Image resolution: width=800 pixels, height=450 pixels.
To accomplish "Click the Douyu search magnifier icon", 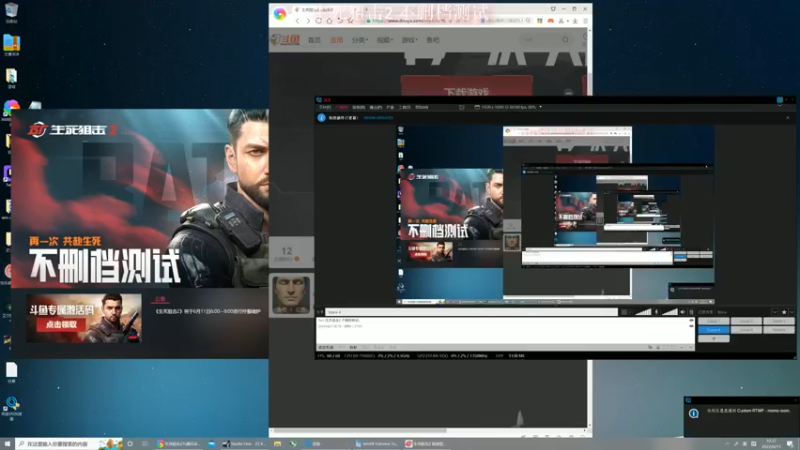I will pyautogui.click(x=565, y=40).
